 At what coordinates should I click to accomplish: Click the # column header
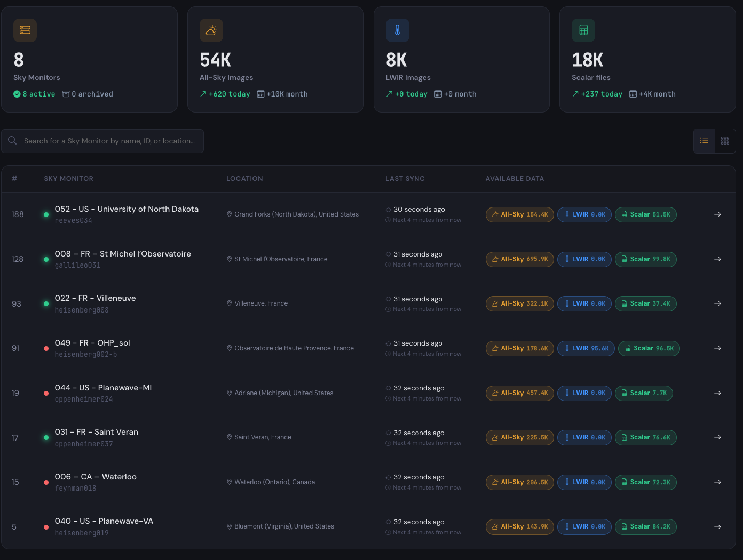[x=14, y=179]
